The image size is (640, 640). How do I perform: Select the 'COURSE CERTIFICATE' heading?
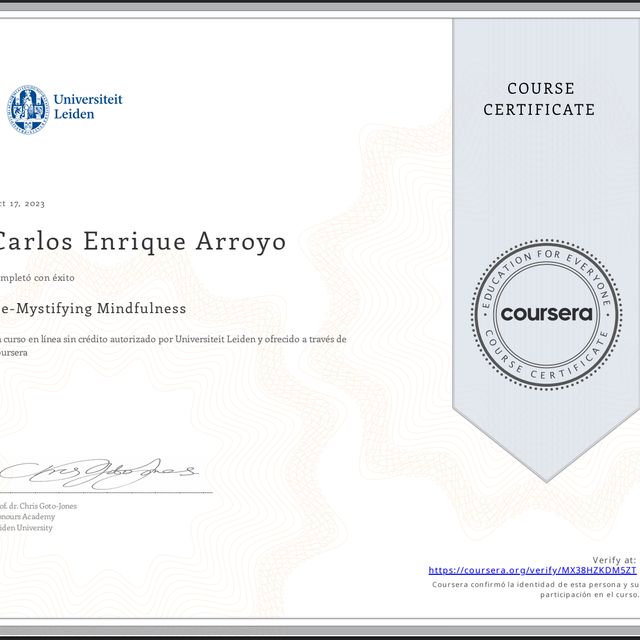click(539, 99)
